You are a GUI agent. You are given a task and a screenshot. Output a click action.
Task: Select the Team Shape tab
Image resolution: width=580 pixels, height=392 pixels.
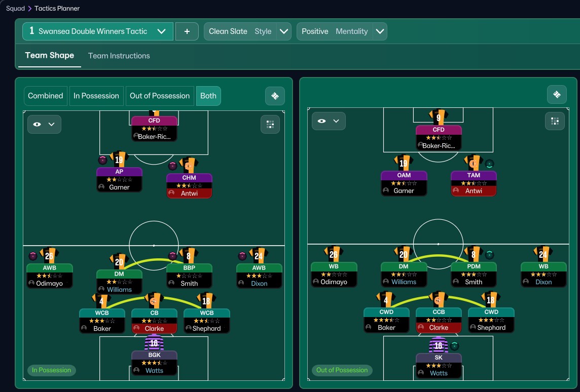pyautogui.click(x=50, y=56)
